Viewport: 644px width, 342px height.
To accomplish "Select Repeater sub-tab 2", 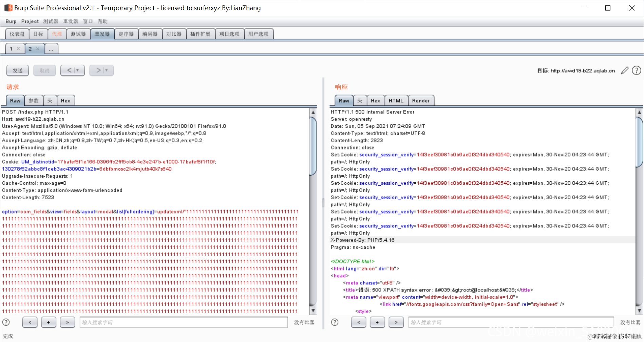I will click(30, 49).
